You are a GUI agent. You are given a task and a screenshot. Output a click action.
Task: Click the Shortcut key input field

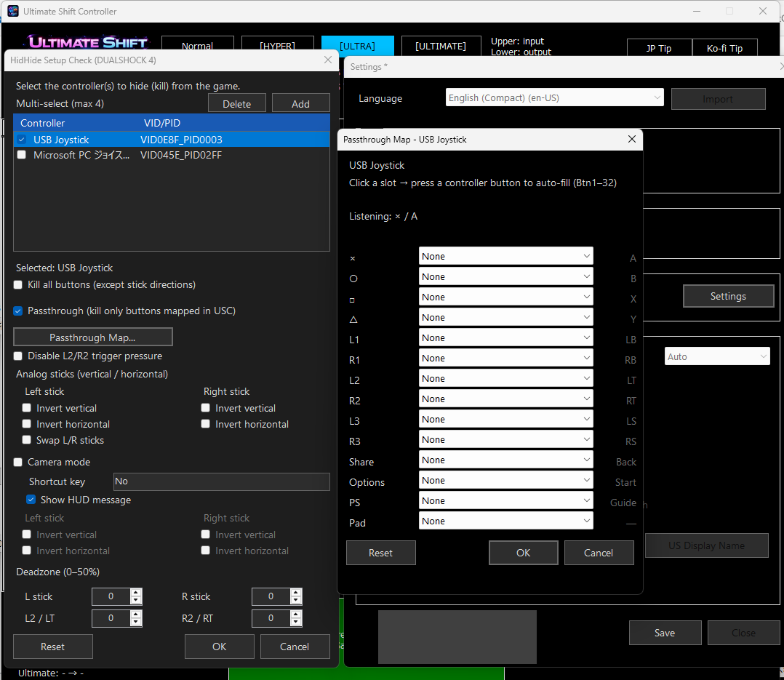pos(221,481)
